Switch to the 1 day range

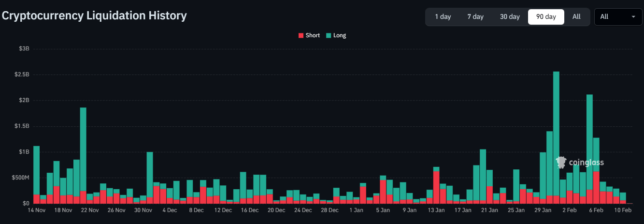(x=443, y=16)
